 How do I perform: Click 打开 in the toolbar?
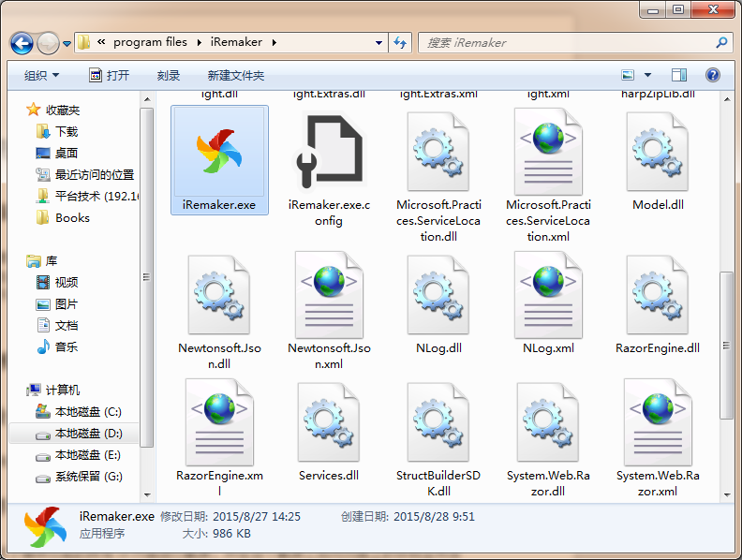click(109, 75)
